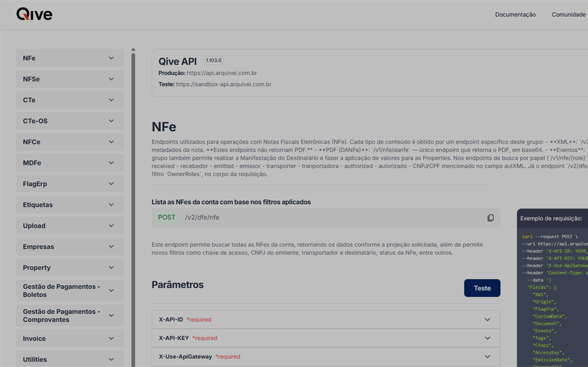588x367 pixels.
Task: Expand the Invoice sidebar section
Action: click(69, 339)
